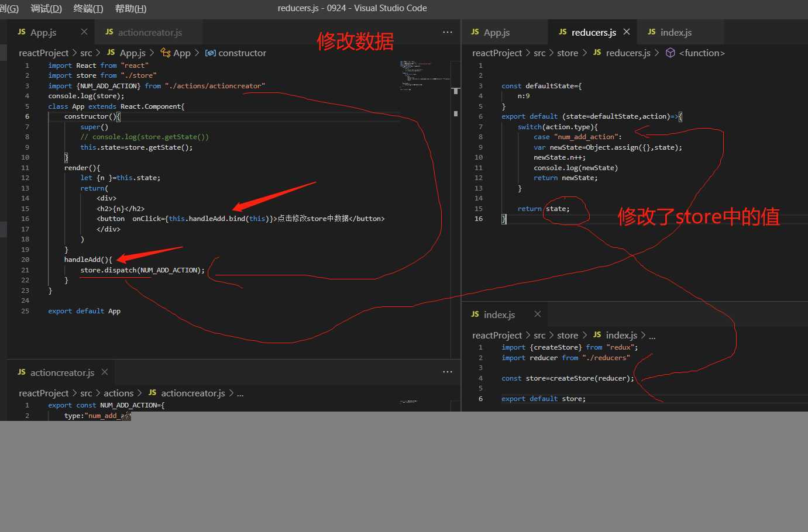808x532 pixels.
Task: Expand reducers.js file breadcrumb
Action: (628, 53)
